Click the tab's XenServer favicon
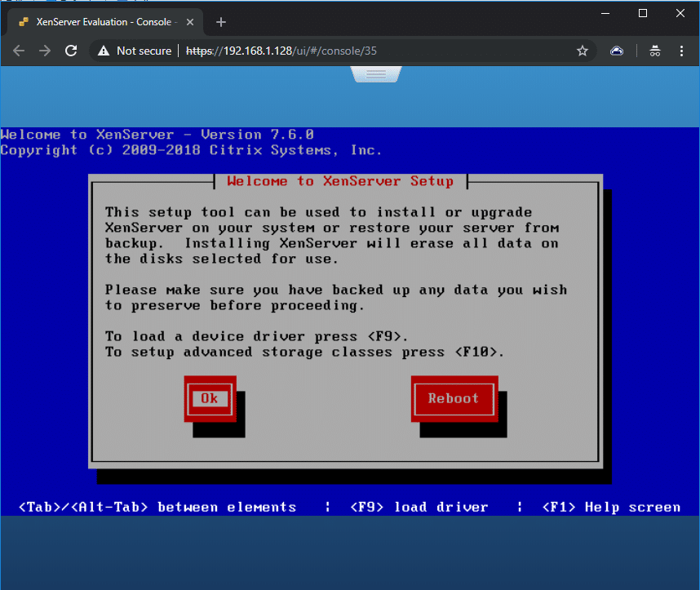 [x=24, y=22]
